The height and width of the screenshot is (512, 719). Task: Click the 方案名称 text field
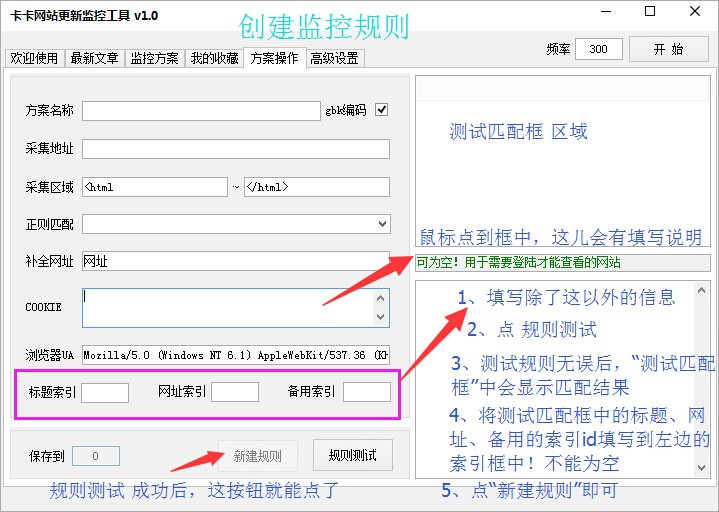[201, 111]
